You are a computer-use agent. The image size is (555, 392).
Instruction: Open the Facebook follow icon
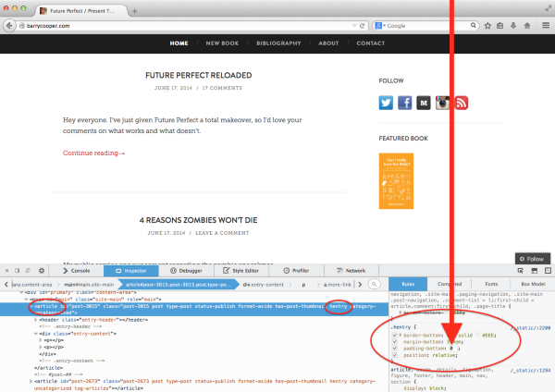tap(404, 104)
